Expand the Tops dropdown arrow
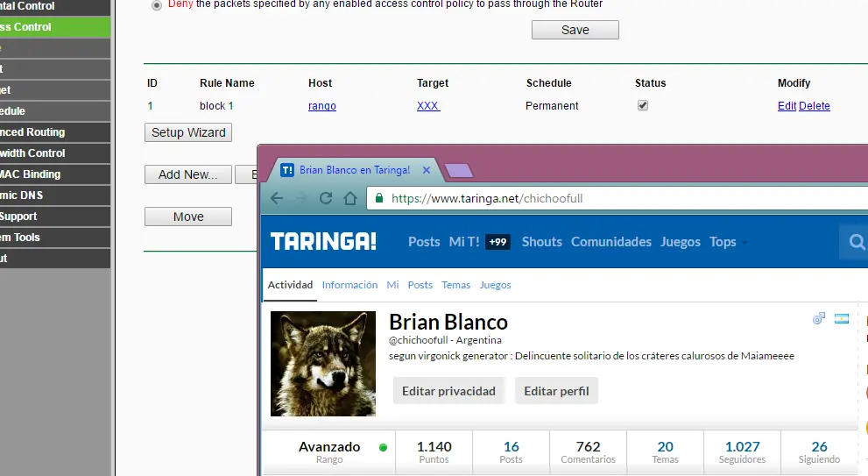868x476 pixels. tap(745, 243)
